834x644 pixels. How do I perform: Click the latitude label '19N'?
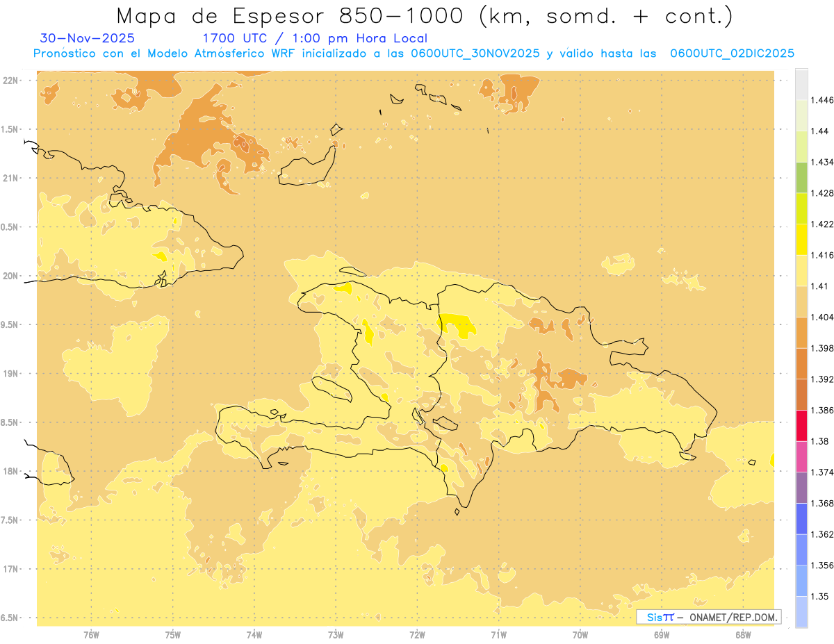[11, 374]
